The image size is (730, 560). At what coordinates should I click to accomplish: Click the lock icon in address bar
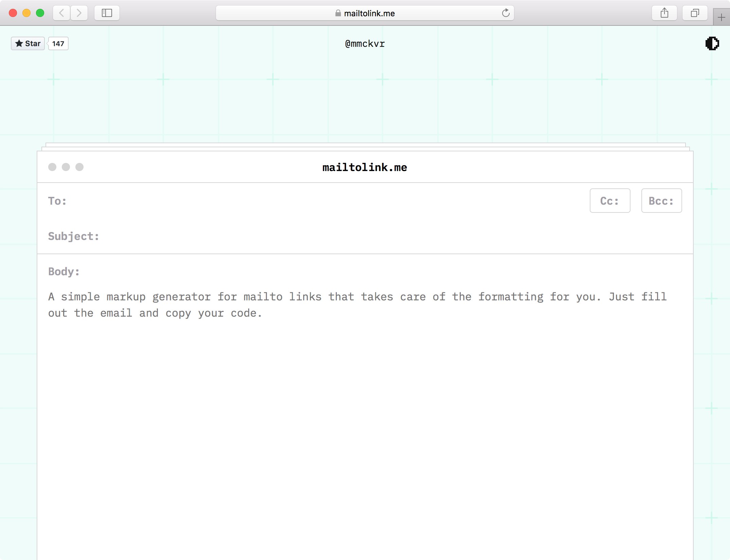(338, 13)
